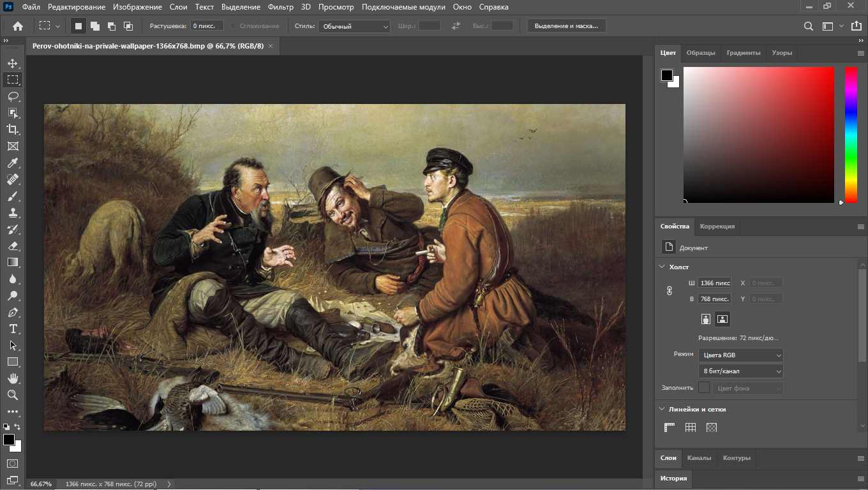The image size is (868, 490).
Task: Select the Clone Stamp tool
Action: coord(13,212)
